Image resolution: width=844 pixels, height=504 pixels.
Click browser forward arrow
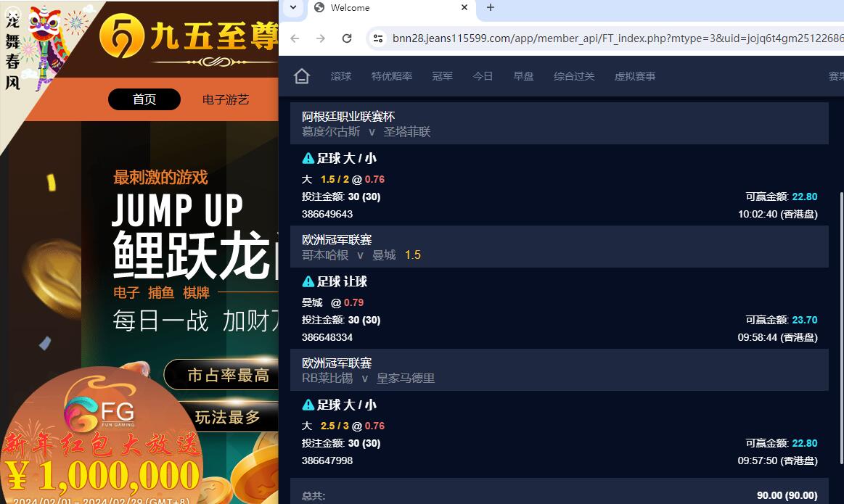pos(320,38)
